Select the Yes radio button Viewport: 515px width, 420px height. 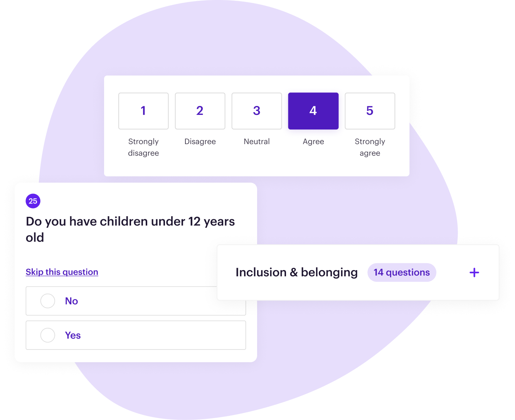pos(47,335)
